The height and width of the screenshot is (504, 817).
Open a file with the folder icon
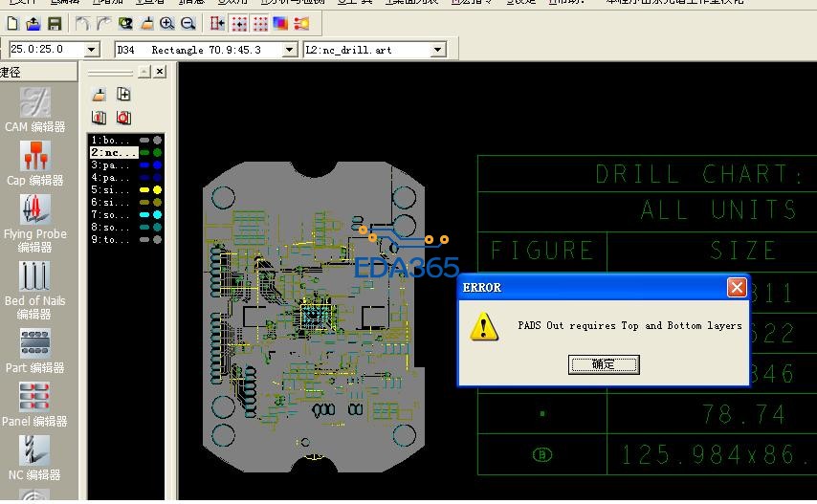point(33,23)
